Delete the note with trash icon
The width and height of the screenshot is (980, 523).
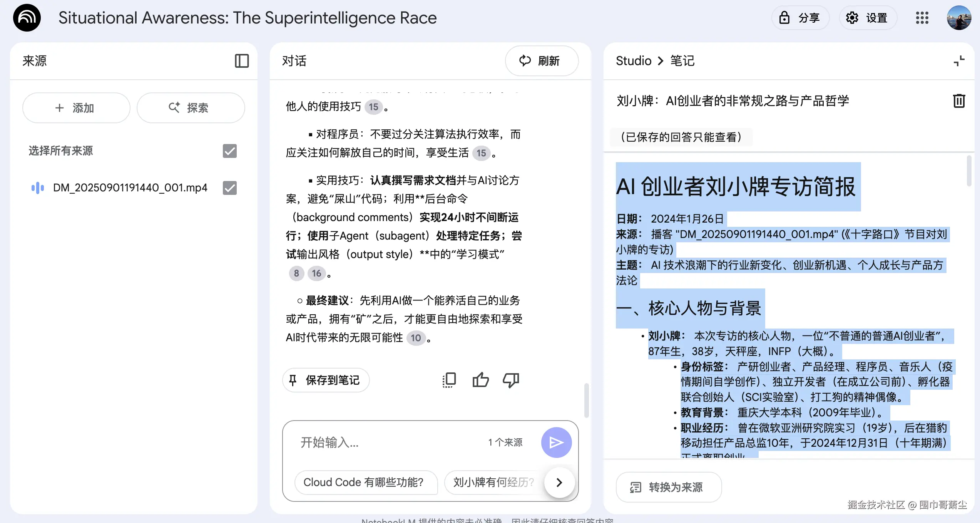(x=959, y=101)
